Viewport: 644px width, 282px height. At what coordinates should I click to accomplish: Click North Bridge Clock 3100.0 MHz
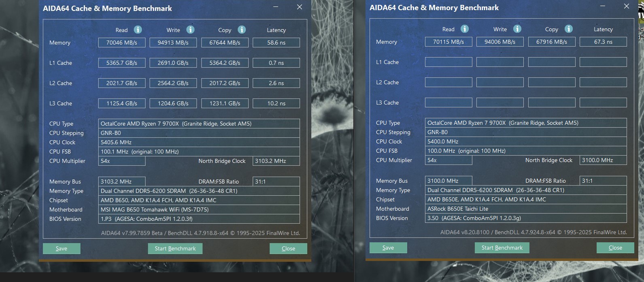click(603, 160)
